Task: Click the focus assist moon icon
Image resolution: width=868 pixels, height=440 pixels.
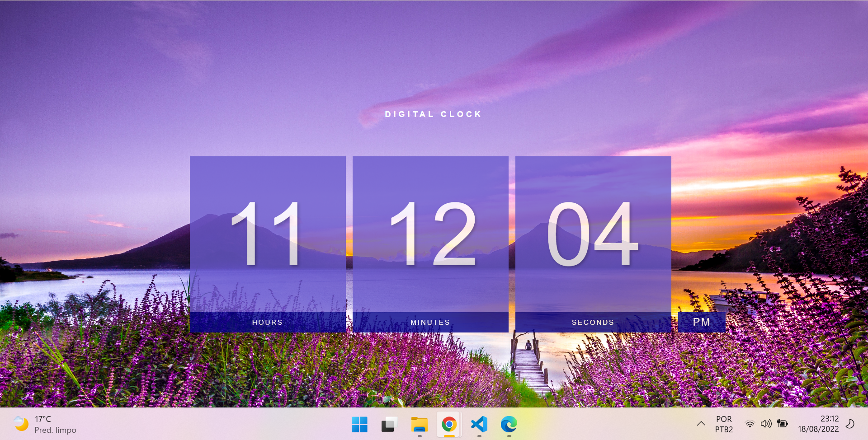Action: click(850, 424)
